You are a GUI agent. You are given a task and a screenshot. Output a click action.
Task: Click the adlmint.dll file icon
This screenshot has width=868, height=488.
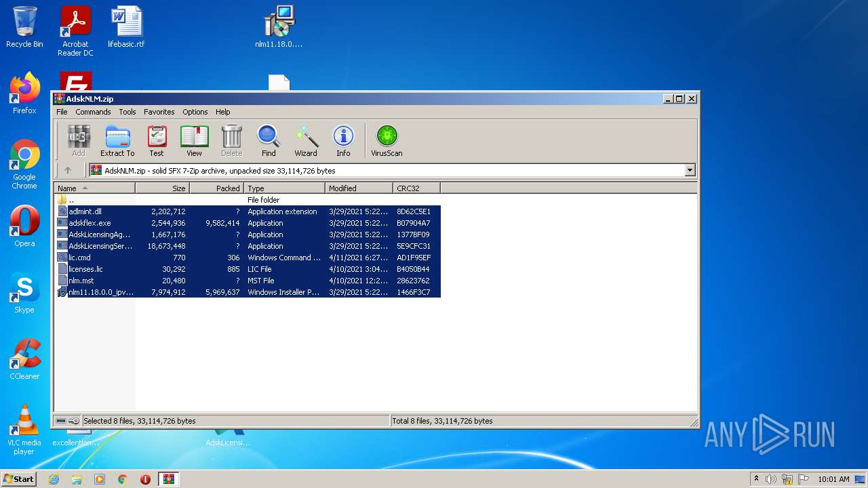coord(62,211)
